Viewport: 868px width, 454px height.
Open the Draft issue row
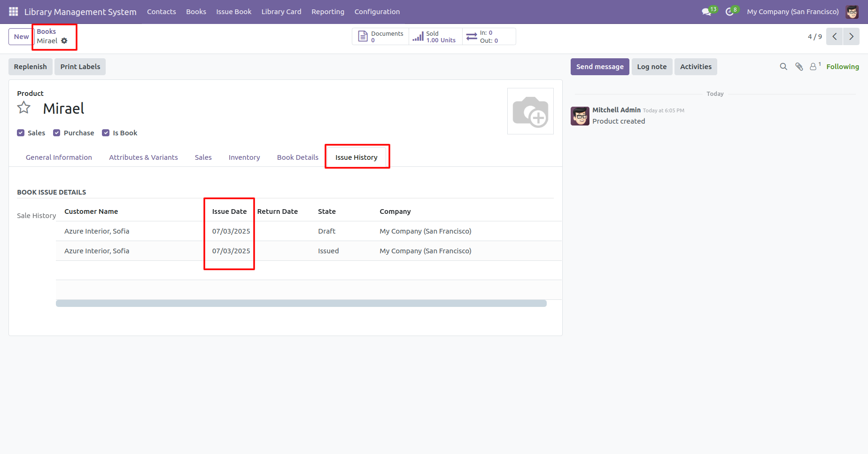pyautogui.click(x=309, y=231)
